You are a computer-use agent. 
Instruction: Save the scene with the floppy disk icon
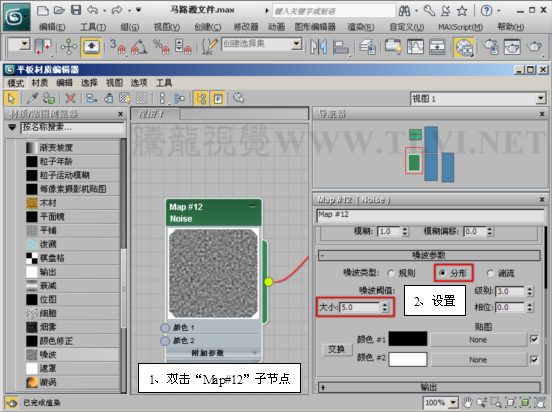(x=76, y=10)
